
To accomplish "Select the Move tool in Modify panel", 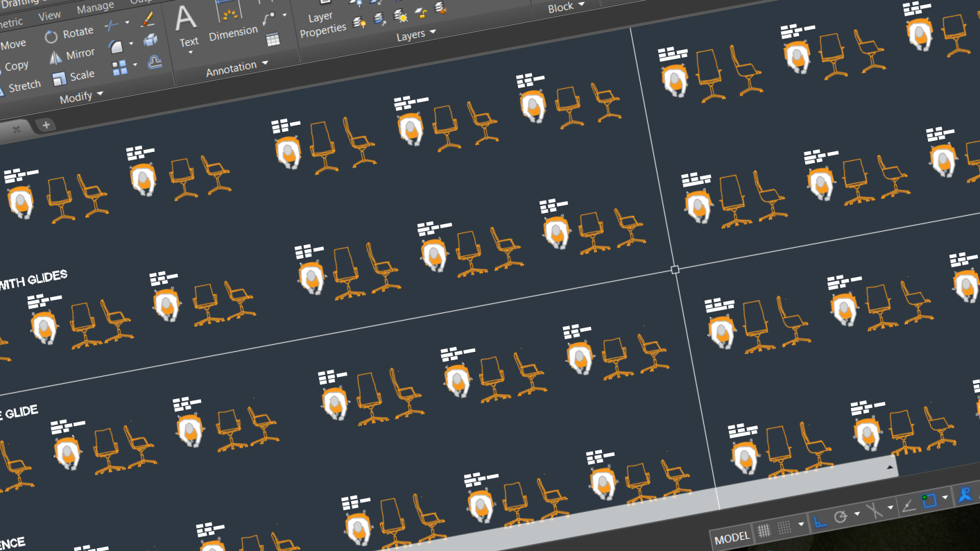I will [x=12, y=44].
